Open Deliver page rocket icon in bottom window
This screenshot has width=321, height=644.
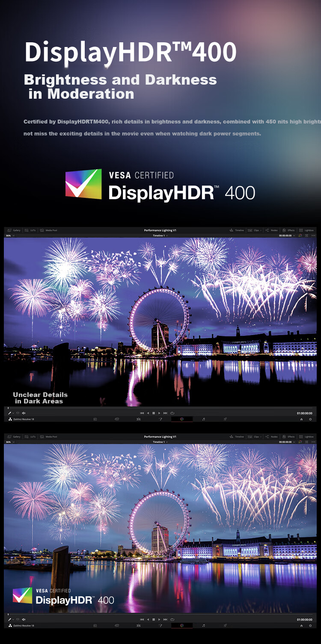pos(225,625)
